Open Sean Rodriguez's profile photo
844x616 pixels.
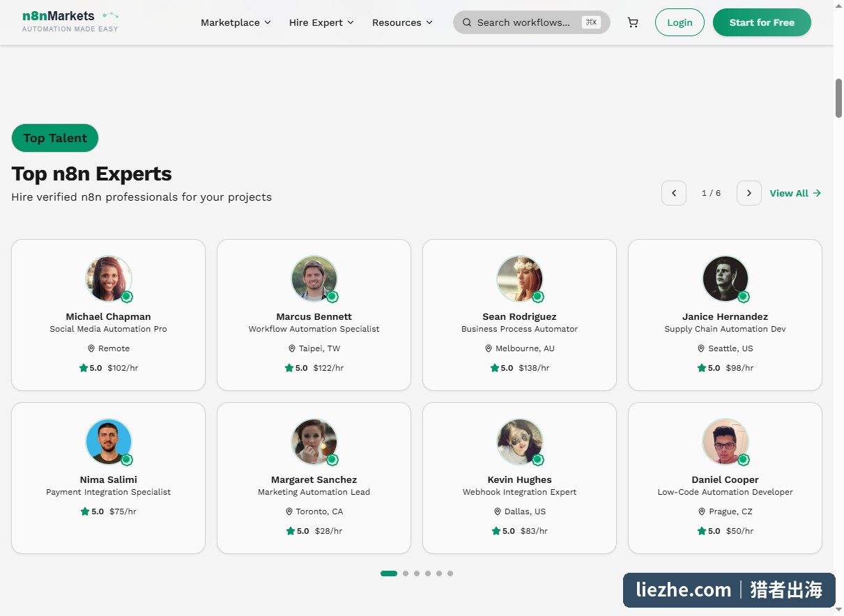pyautogui.click(x=520, y=279)
